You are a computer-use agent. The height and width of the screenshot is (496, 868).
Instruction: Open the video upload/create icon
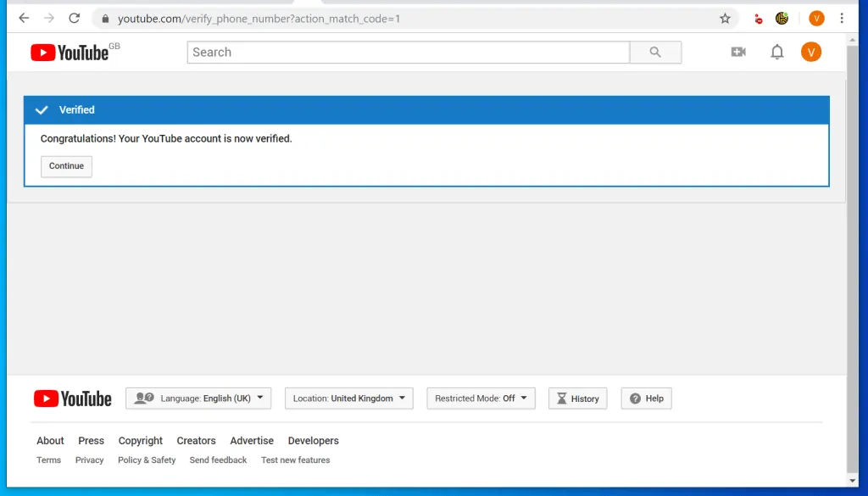pos(737,52)
